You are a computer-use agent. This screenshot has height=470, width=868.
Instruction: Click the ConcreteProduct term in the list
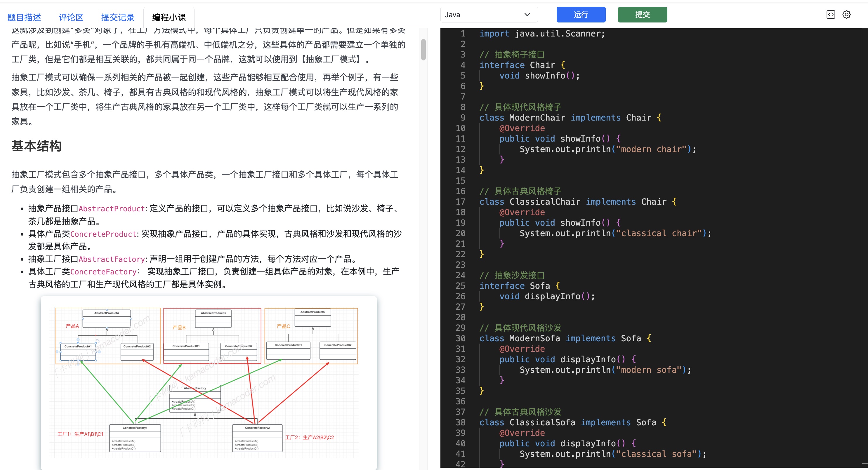[x=103, y=234]
